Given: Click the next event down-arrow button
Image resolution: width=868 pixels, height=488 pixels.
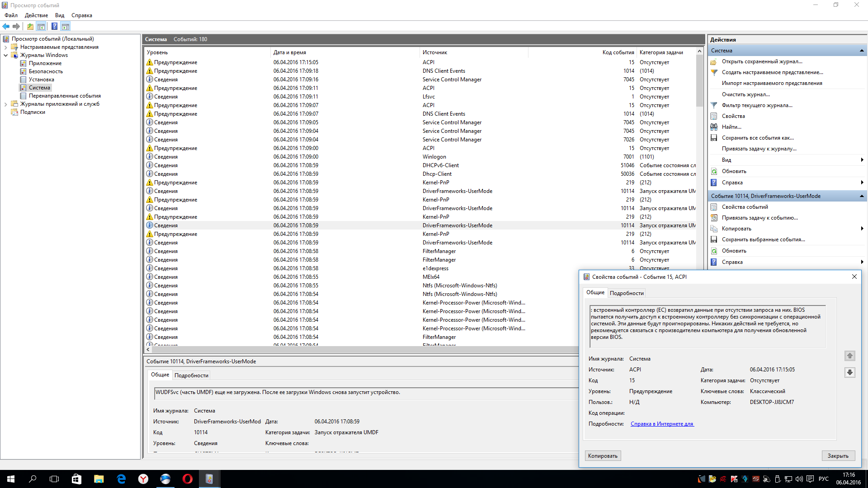Looking at the screenshot, I should [849, 372].
